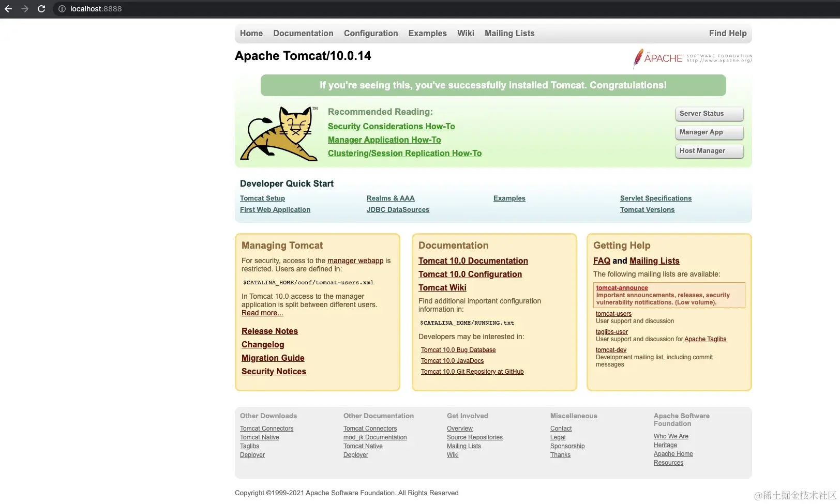Open Tomcat Connectors under Other Downloads
This screenshot has height=504, width=840.
tap(266, 429)
